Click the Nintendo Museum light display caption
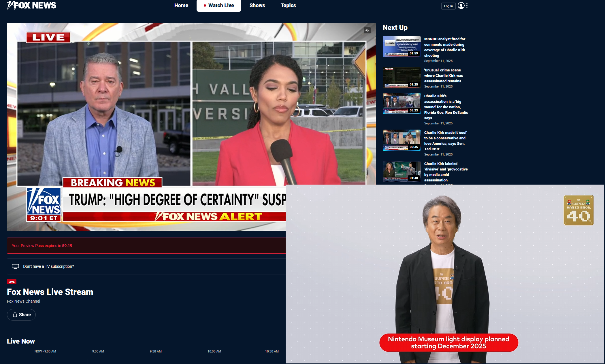605x364 pixels. pyautogui.click(x=448, y=343)
